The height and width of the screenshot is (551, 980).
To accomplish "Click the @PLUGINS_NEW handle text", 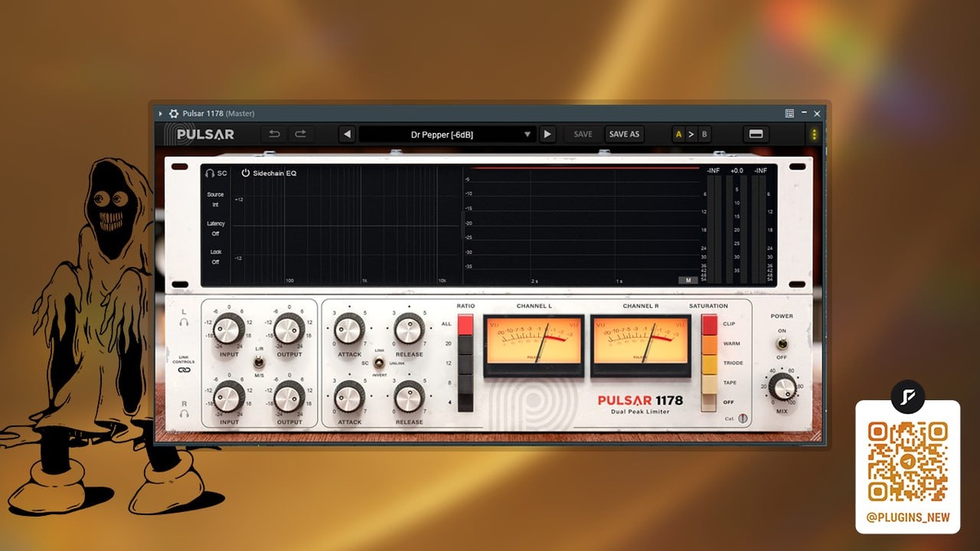I will [908, 518].
